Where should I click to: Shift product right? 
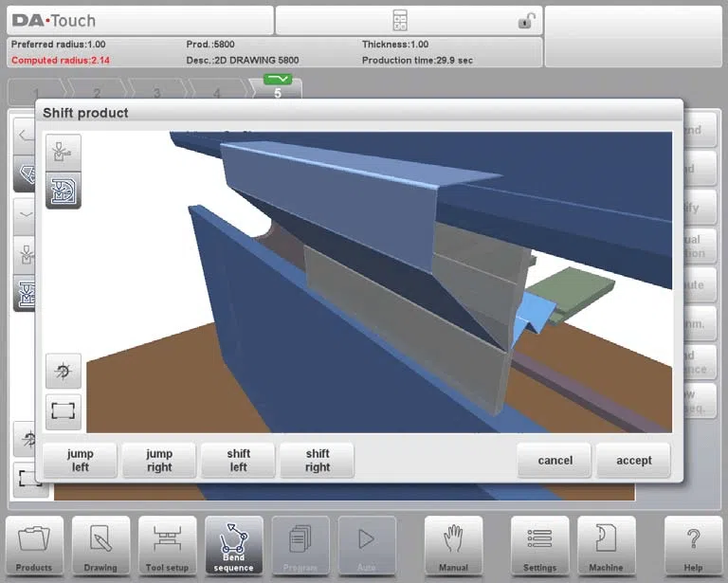click(x=318, y=460)
